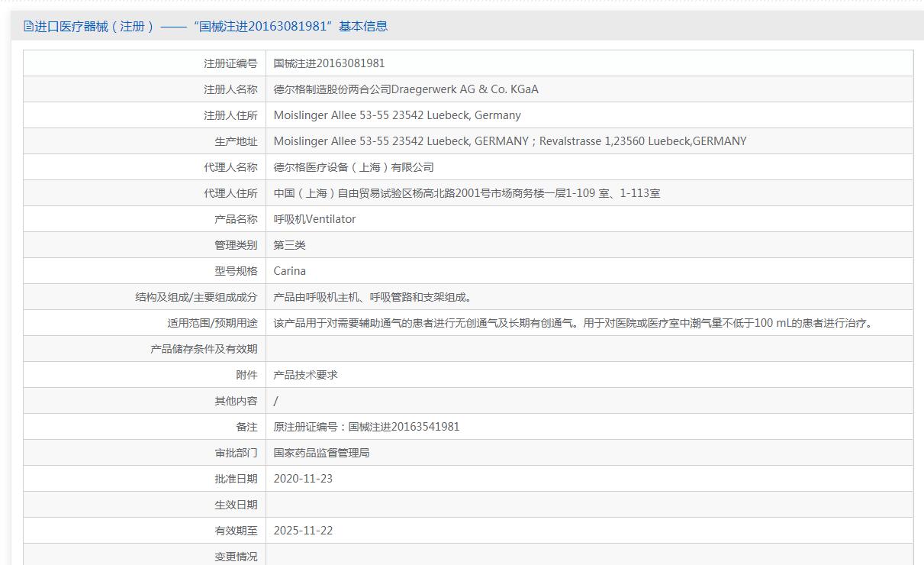Screen dimensions: 924x565
Task: Click the 代理人名称 label
Action: pyautogui.click(x=230, y=167)
